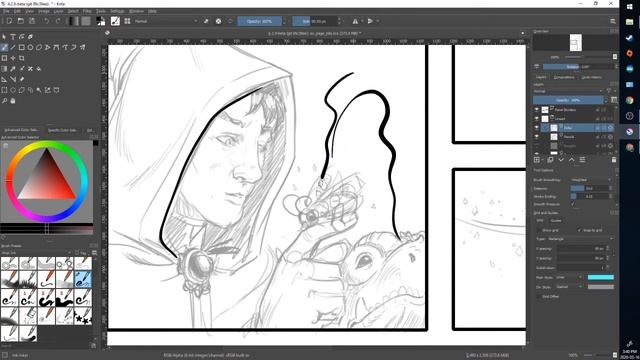The height and width of the screenshot is (360, 640).
Task: Select the Elliptical Selection tool
Action: point(13,90)
